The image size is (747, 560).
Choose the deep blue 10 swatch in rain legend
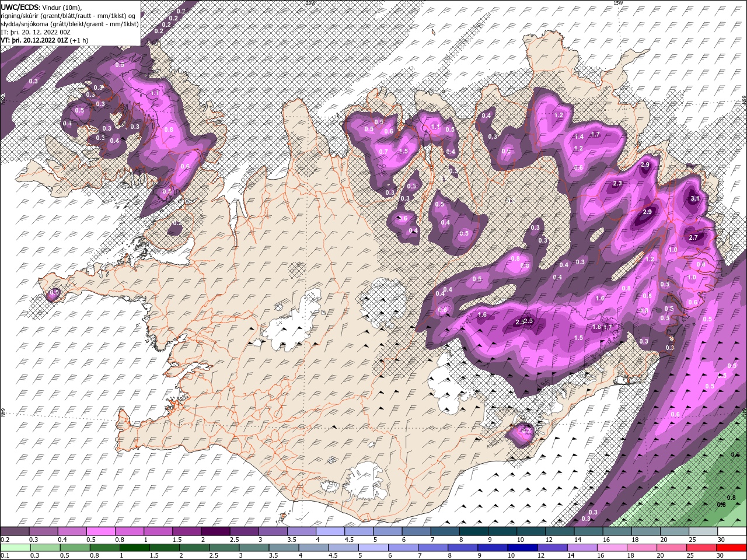(x=522, y=548)
